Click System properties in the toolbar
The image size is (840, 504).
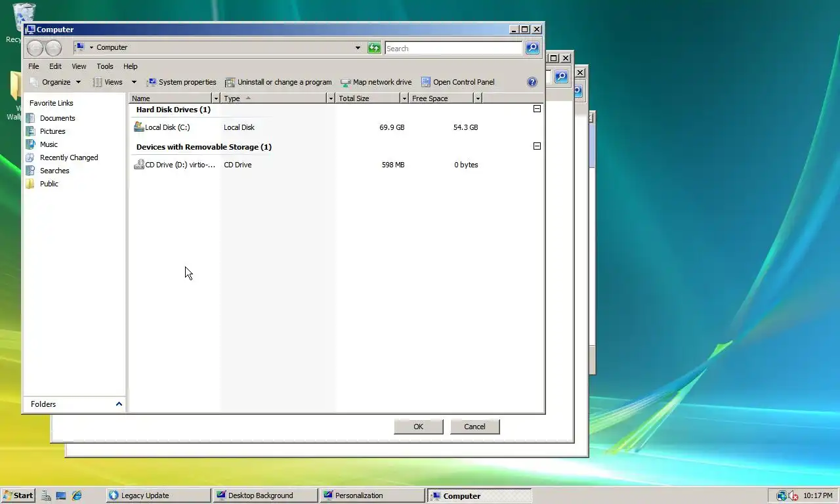click(181, 82)
